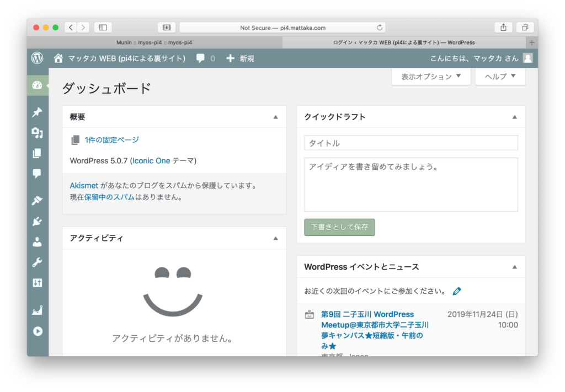Reload the page in address bar

point(380,28)
